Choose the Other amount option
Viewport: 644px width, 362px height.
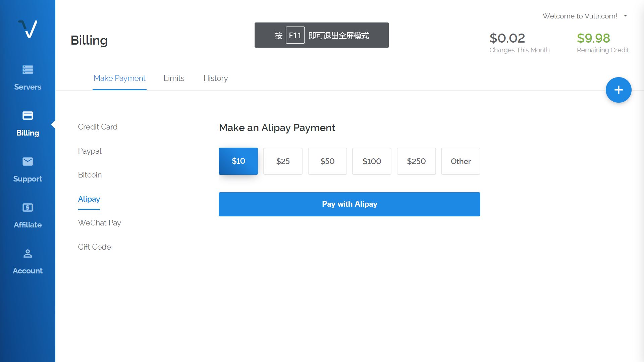pos(461,161)
